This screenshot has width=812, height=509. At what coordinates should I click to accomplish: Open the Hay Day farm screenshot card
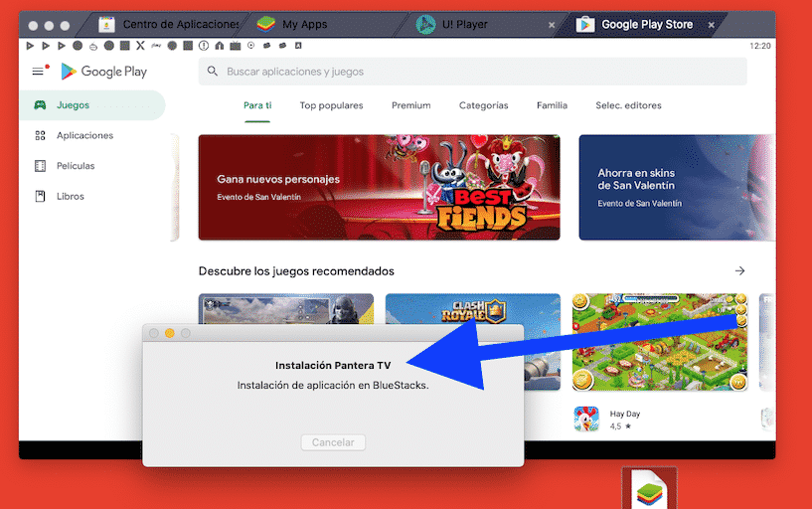point(660,342)
